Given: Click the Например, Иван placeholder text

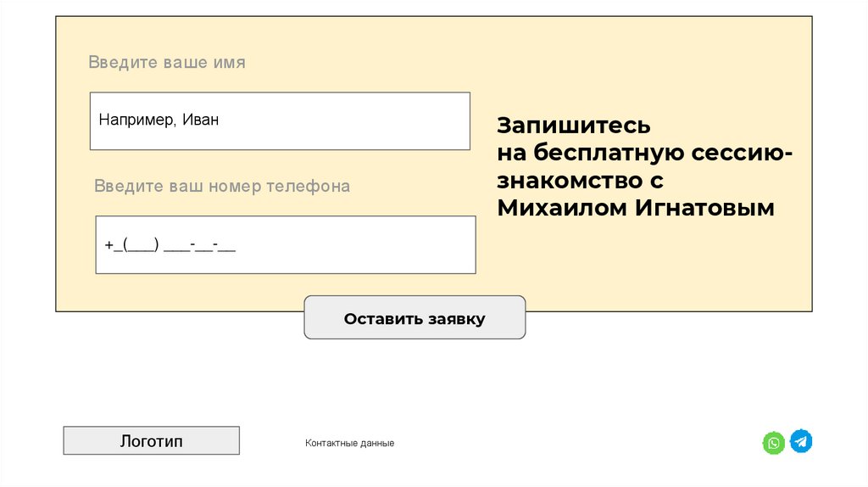Looking at the screenshot, I should (159, 120).
